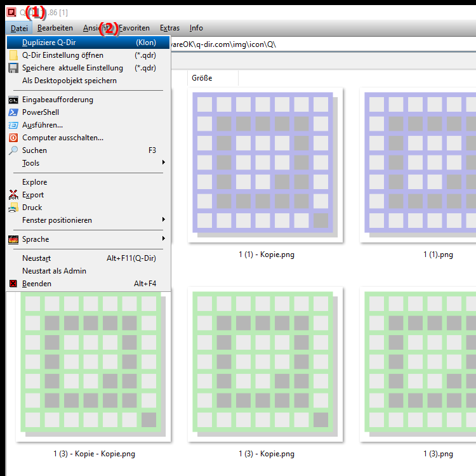476x476 pixels.
Task: Expand the Fenster positionieren submenu
Action: (88, 220)
